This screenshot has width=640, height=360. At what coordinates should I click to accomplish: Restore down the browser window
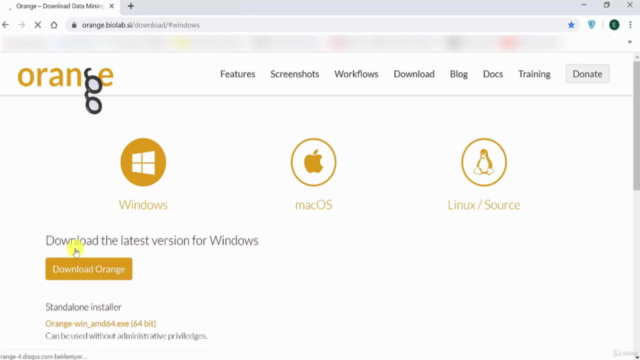(x=607, y=5)
